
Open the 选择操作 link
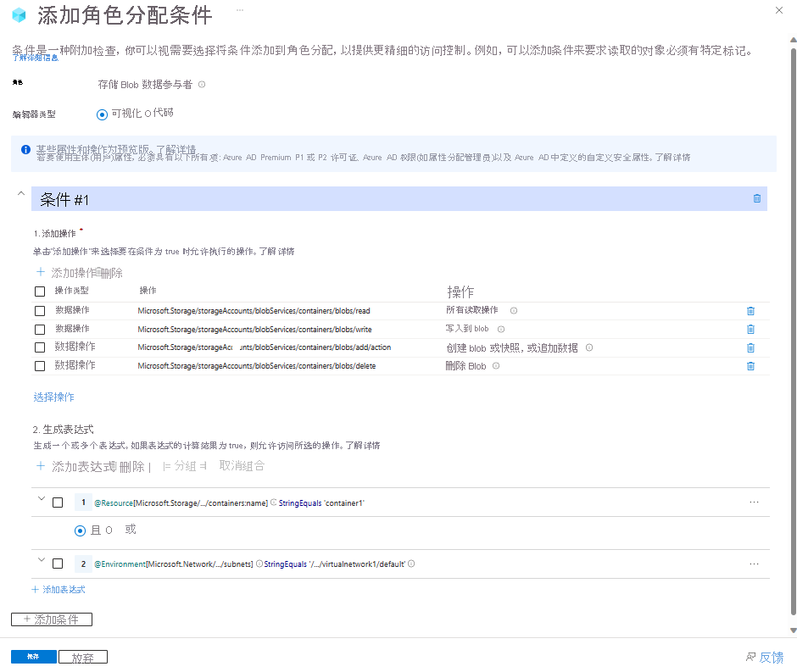pyautogui.click(x=53, y=397)
